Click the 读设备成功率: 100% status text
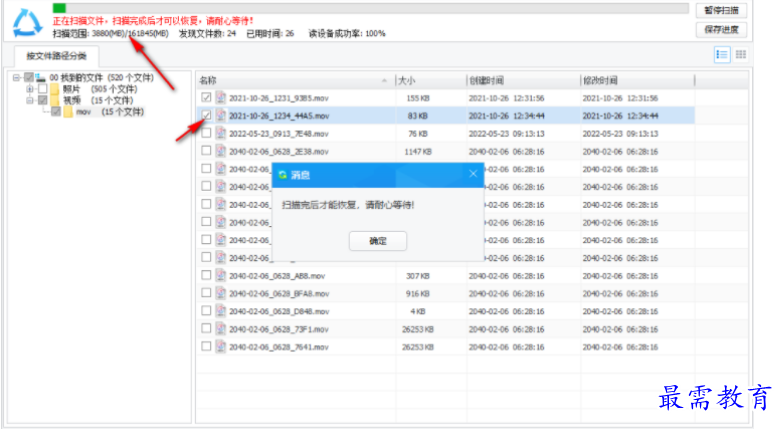The width and height of the screenshot is (780, 429). 347,33
